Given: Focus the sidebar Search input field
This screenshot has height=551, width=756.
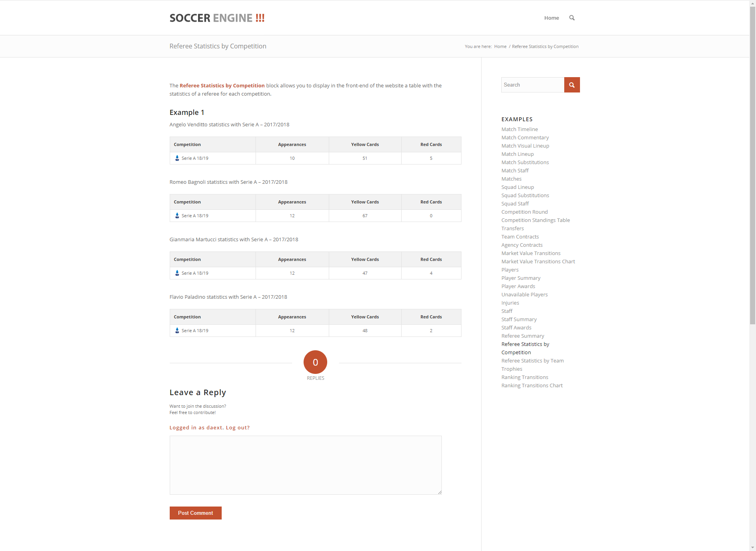Looking at the screenshot, I should tap(532, 85).
